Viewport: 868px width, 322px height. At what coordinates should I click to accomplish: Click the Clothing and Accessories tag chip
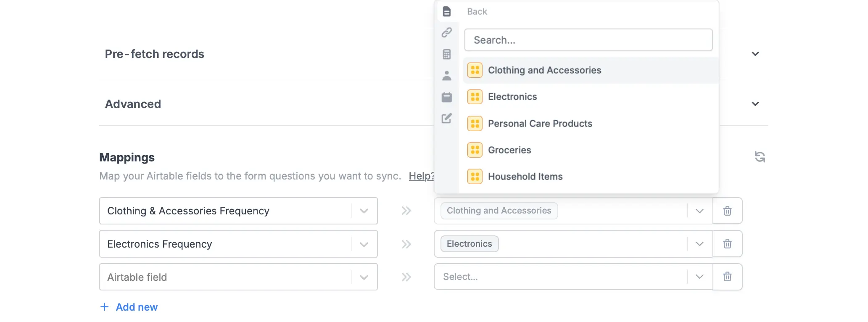tap(499, 211)
